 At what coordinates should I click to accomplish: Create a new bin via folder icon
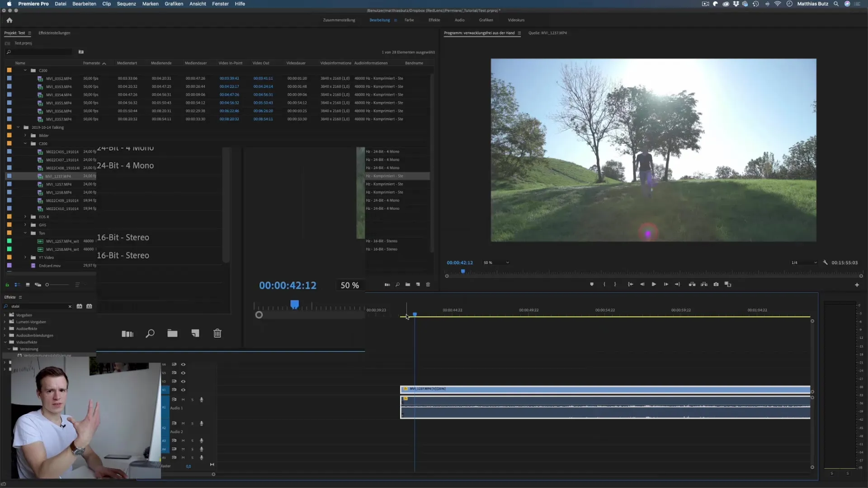pyautogui.click(x=408, y=285)
